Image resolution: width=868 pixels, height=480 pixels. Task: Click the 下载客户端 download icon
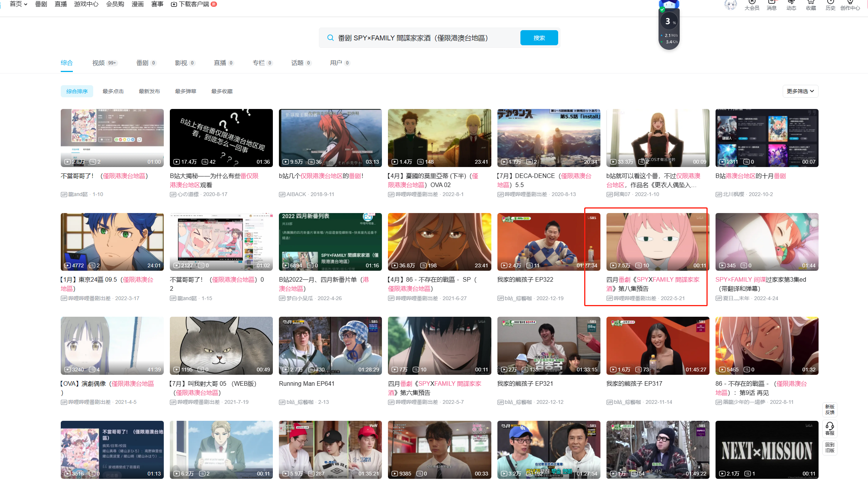(174, 4)
